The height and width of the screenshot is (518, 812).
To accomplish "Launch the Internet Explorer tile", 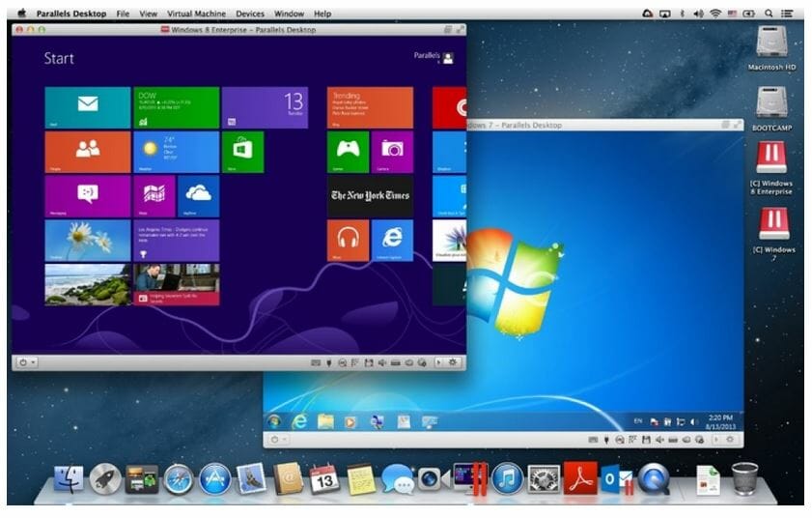I will click(x=392, y=240).
